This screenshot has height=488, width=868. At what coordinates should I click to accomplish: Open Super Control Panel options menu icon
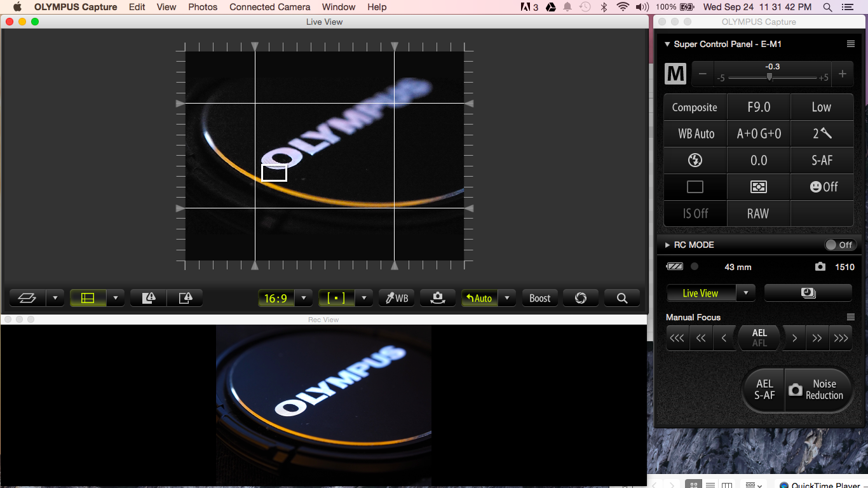pyautogui.click(x=851, y=44)
